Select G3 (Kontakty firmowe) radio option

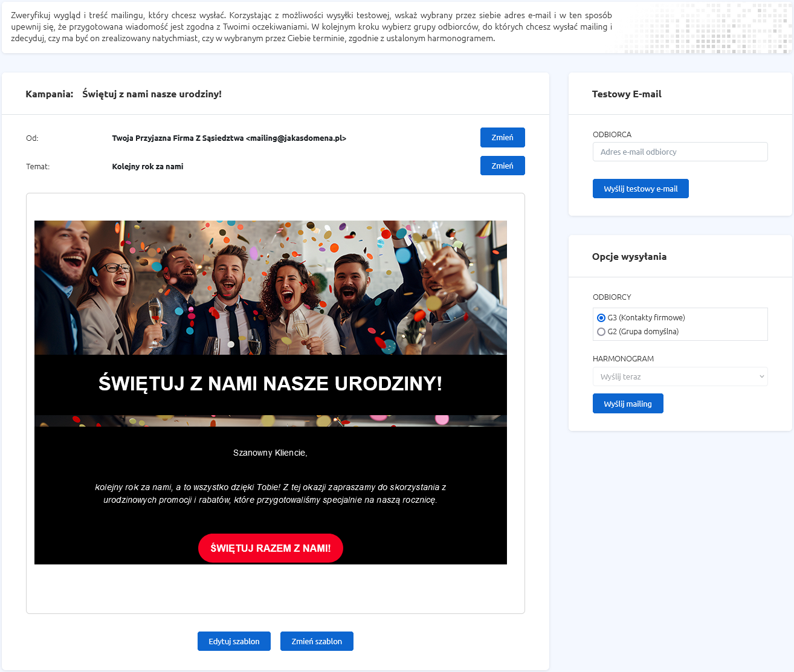click(601, 318)
